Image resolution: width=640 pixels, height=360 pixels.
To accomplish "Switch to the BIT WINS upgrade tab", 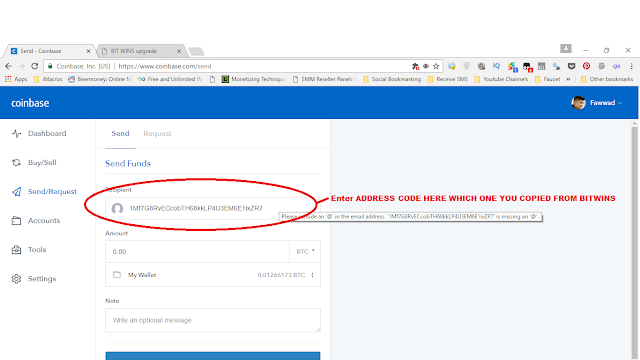I will point(140,51).
